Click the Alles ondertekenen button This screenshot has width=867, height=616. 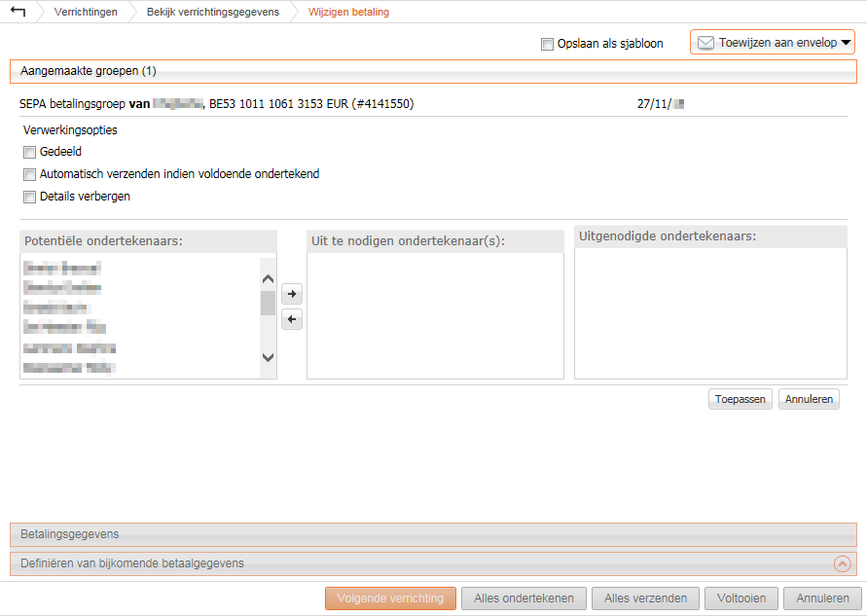tap(524, 598)
